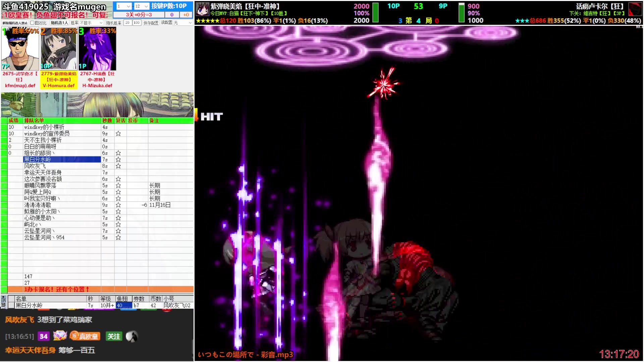Screen dimensions: 644x362
Task: Click the random win rate field showing 100
Action: tap(137, 23)
